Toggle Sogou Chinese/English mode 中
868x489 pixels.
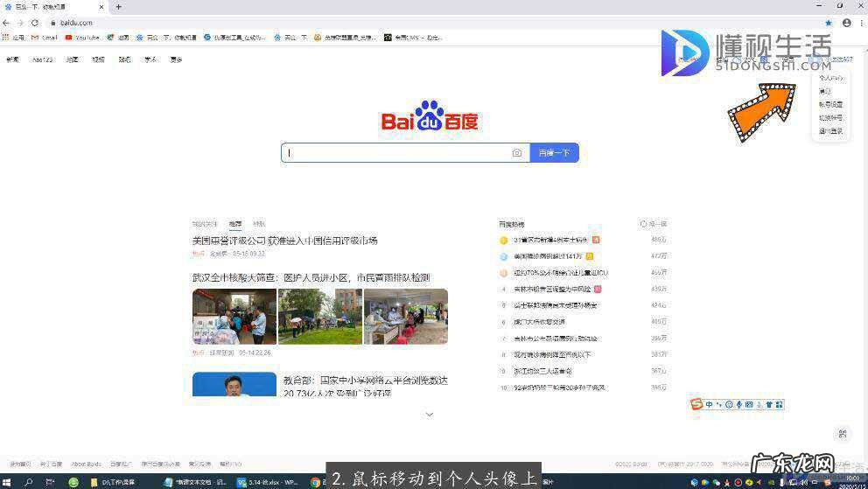tap(709, 405)
